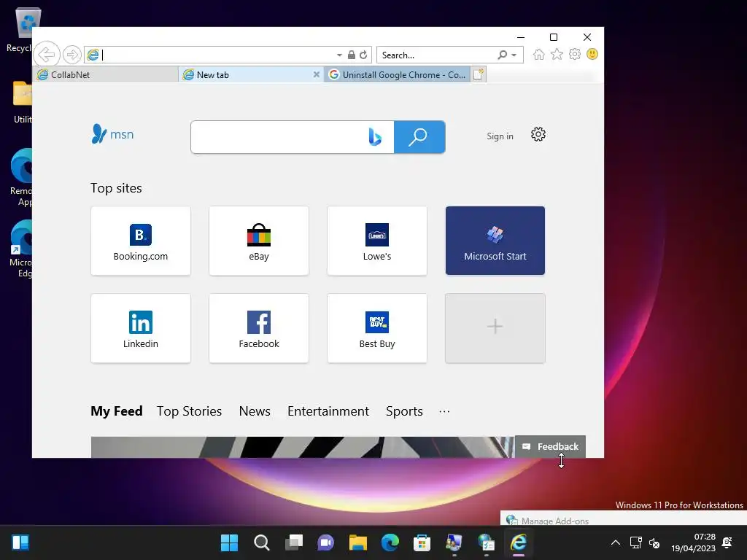Select the My Feed category

click(117, 411)
